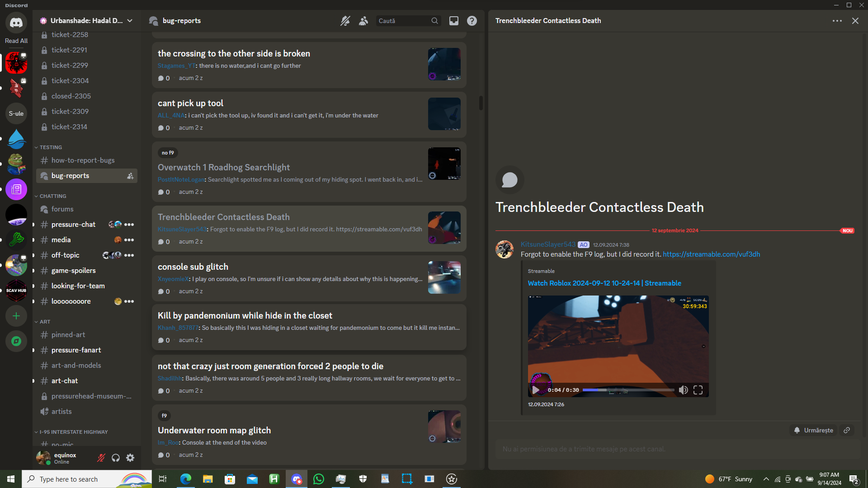Viewport: 868px width, 488px height.
Task: Open the how-to-report-bugs channel
Action: pos(83,160)
